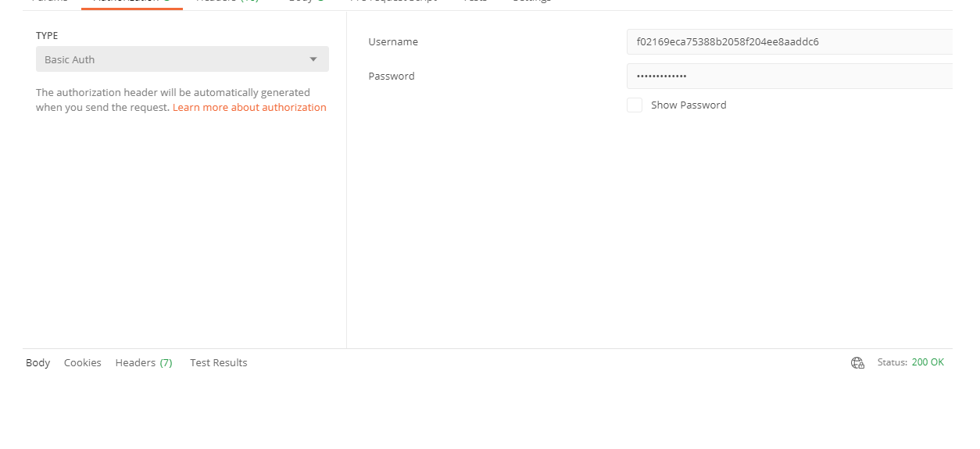The width and height of the screenshot is (980, 449).
Task: Click the Password field label
Action: [392, 77]
